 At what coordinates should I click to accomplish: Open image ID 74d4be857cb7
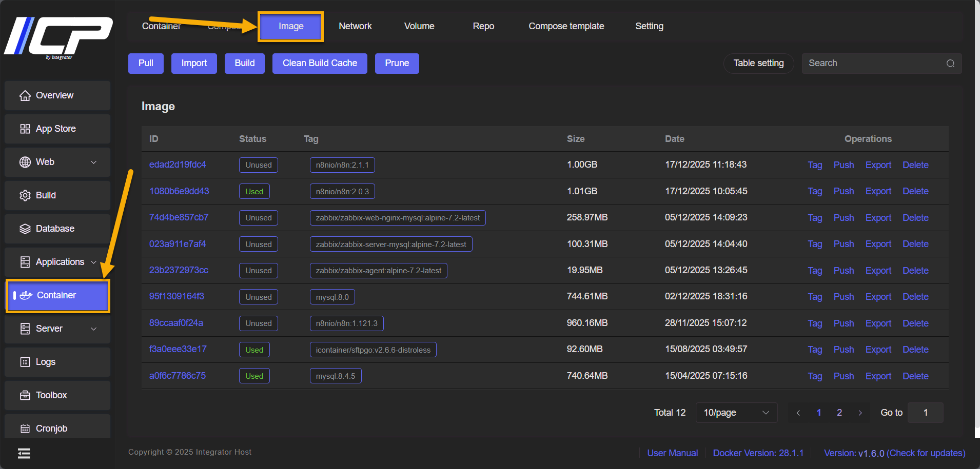pos(179,217)
